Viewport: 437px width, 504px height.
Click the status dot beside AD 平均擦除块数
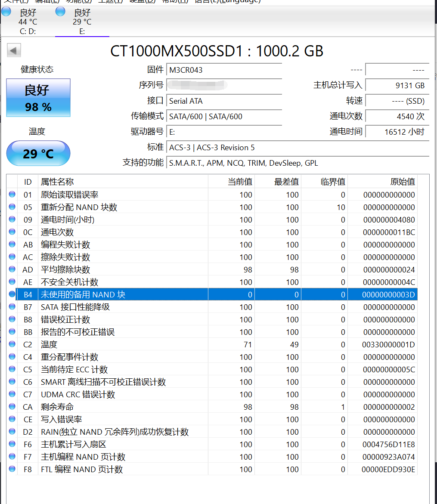point(12,269)
